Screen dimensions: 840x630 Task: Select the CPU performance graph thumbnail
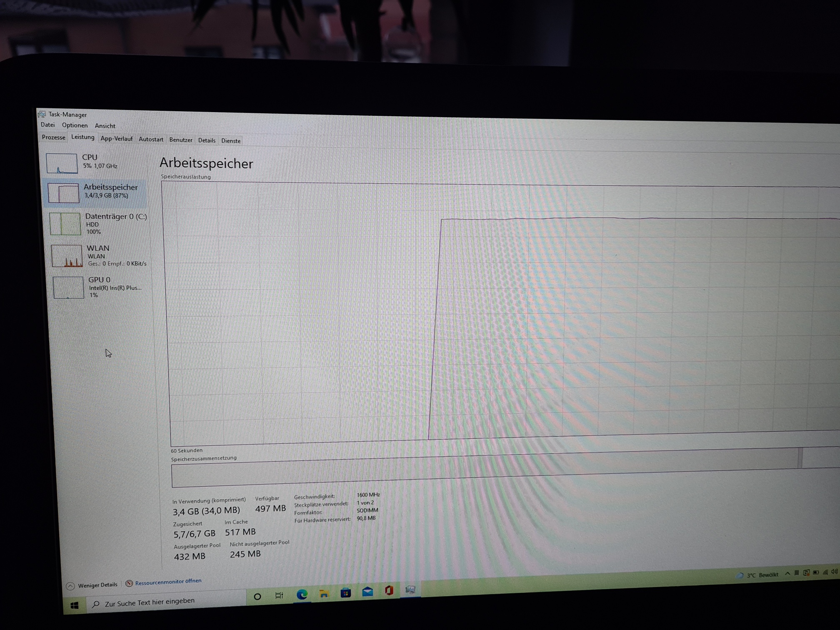tap(62, 163)
